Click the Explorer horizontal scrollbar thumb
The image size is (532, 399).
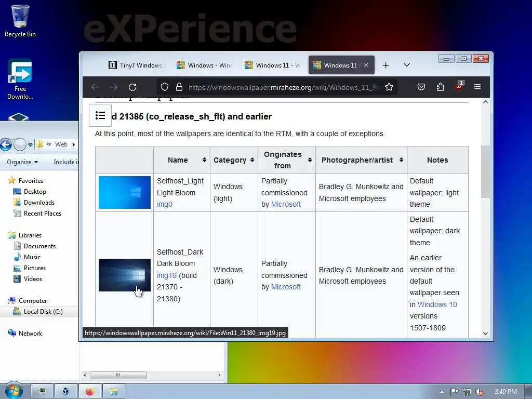pos(118,375)
